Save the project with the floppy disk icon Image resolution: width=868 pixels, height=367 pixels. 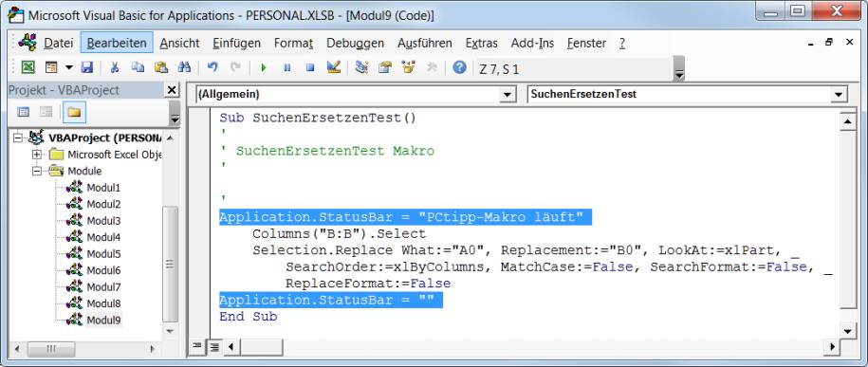(x=87, y=67)
